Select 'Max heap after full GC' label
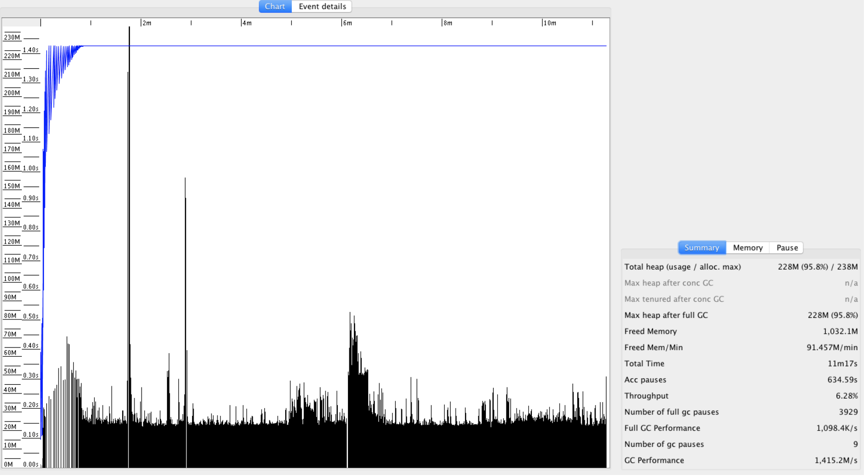The image size is (868, 476). [x=666, y=315]
